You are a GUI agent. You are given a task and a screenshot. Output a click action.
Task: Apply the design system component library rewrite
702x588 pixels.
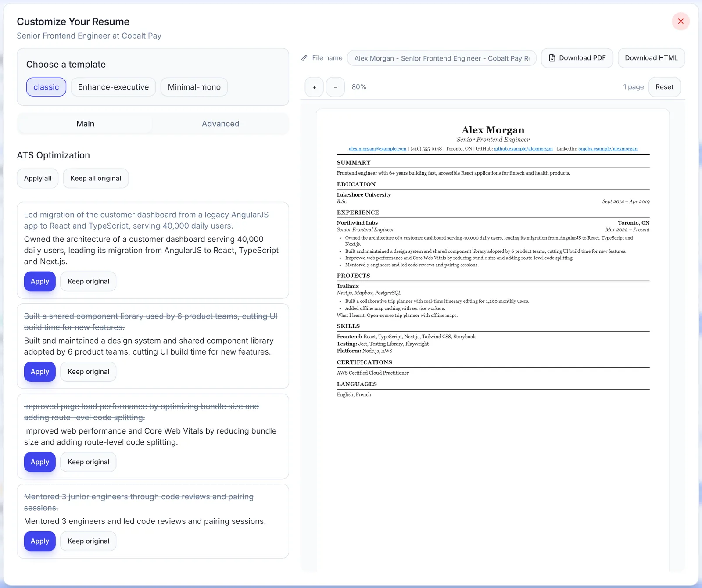(x=40, y=372)
